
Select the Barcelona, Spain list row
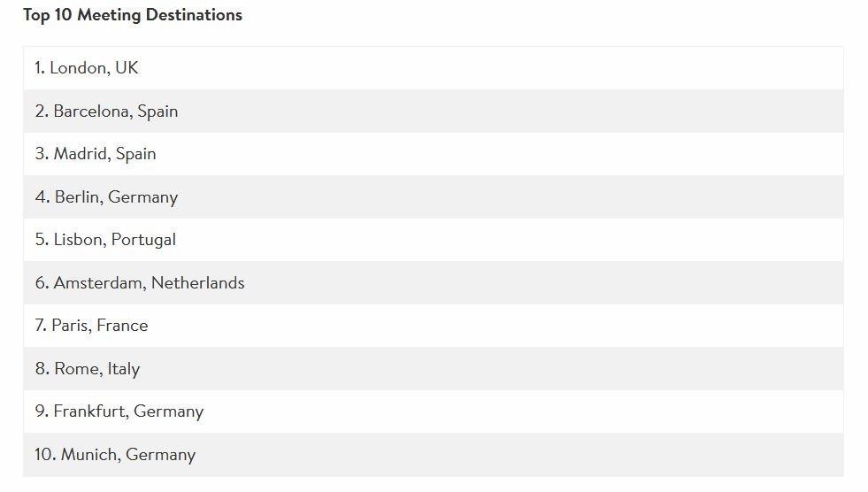pos(434,111)
